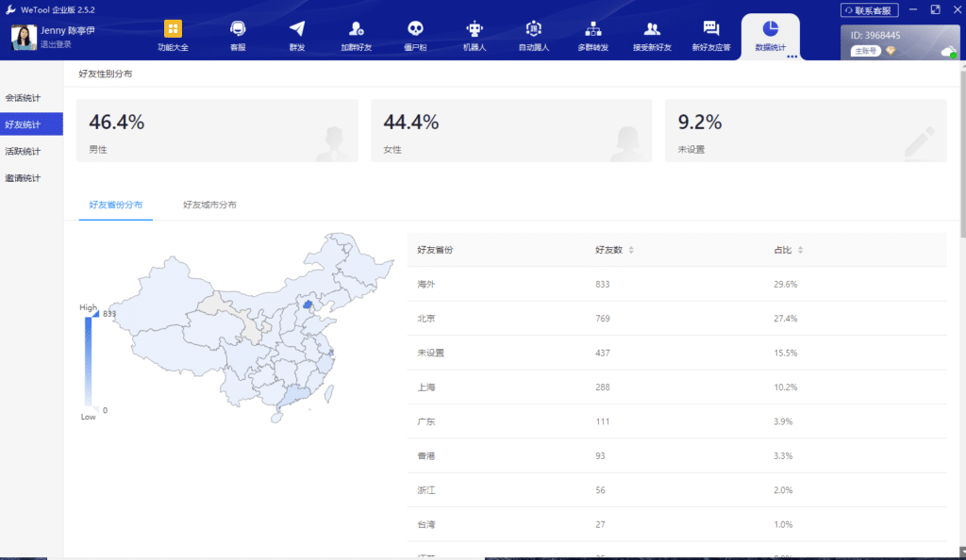Click the 46.4% 男性 card
The height and width of the screenshot is (560, 966).
217,130
